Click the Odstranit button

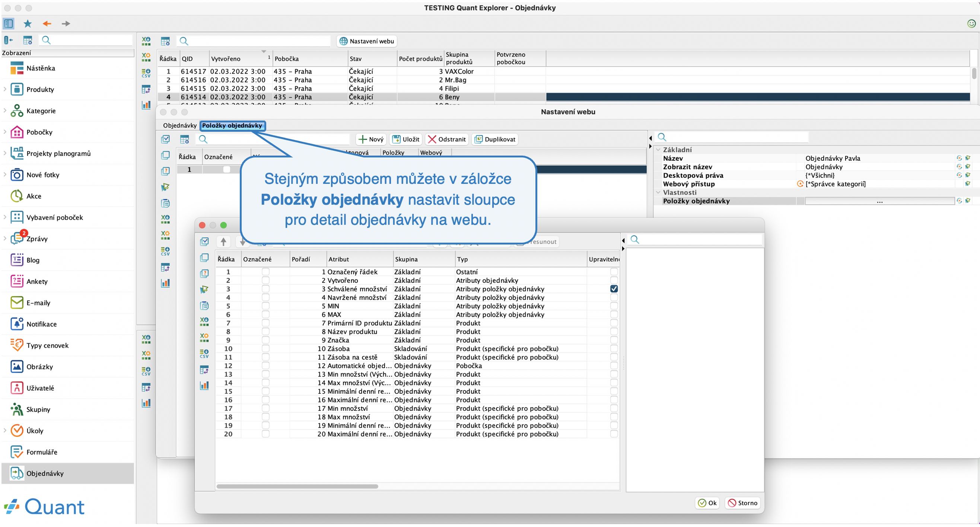click(447, 139)
